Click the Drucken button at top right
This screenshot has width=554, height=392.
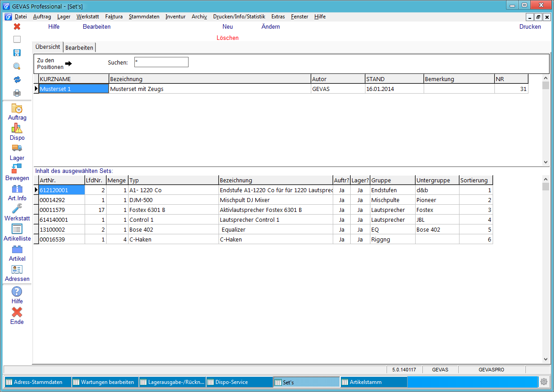[530, 26]
